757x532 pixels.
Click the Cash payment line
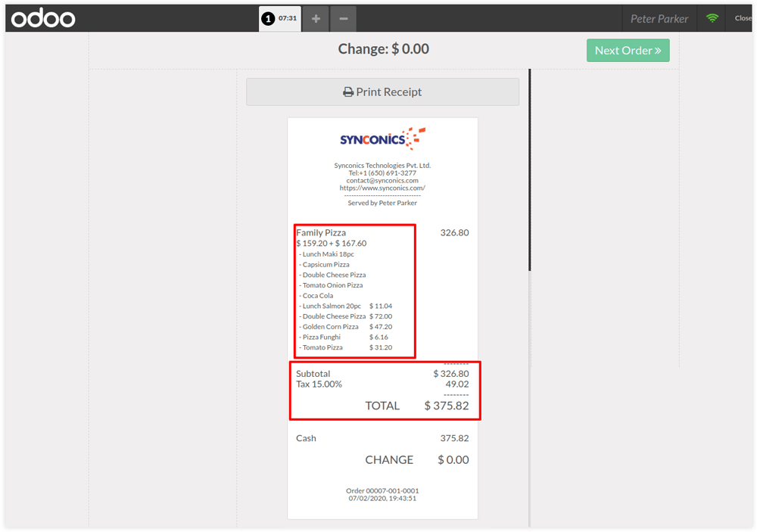coord(307,438)
